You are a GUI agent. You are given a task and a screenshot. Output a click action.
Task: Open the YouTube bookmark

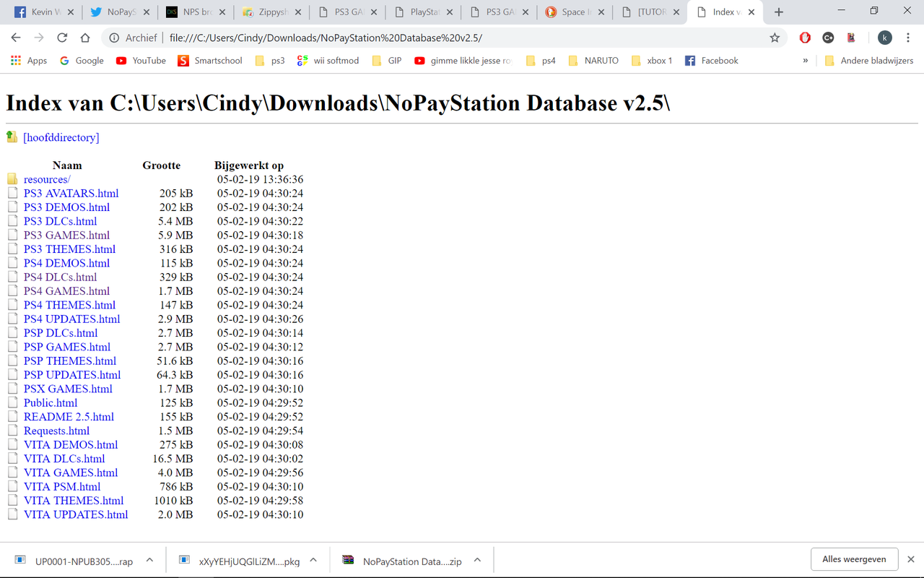point(141,61)
